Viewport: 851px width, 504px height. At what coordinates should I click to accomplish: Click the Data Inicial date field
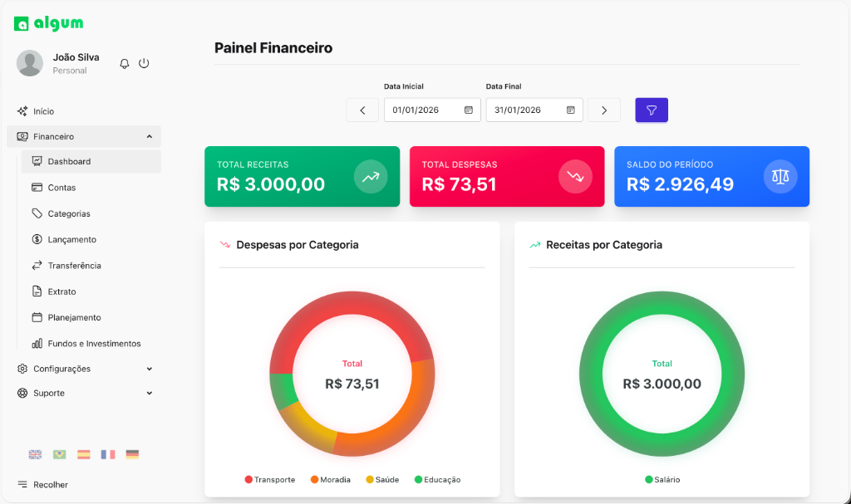[424, 110]
